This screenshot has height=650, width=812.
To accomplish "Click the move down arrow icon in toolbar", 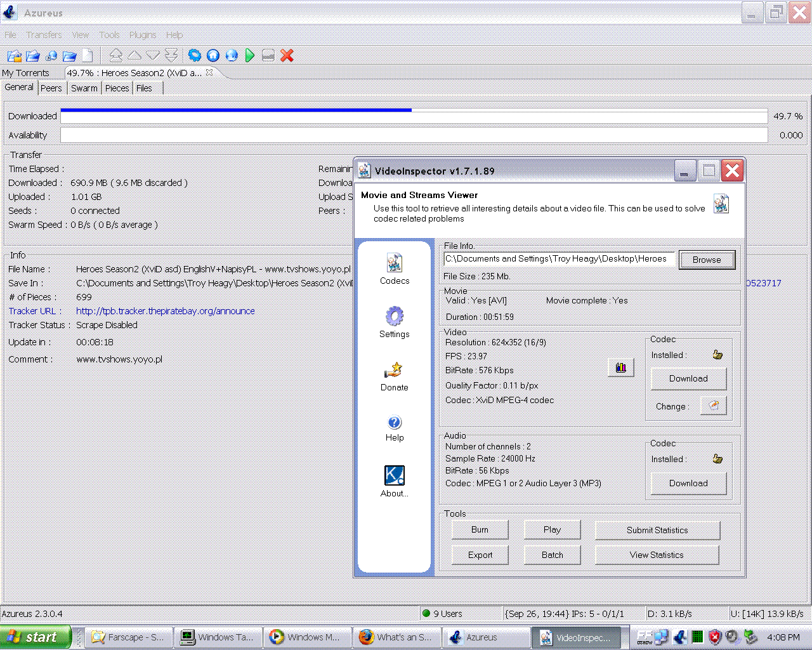I will click(153, 55).
